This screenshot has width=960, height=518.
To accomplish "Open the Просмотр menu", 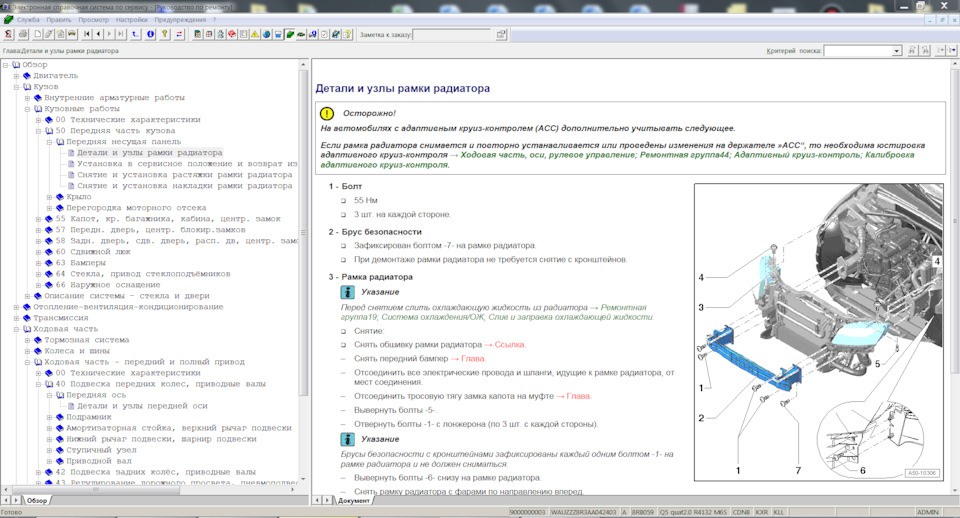I will tap(93, 19).
